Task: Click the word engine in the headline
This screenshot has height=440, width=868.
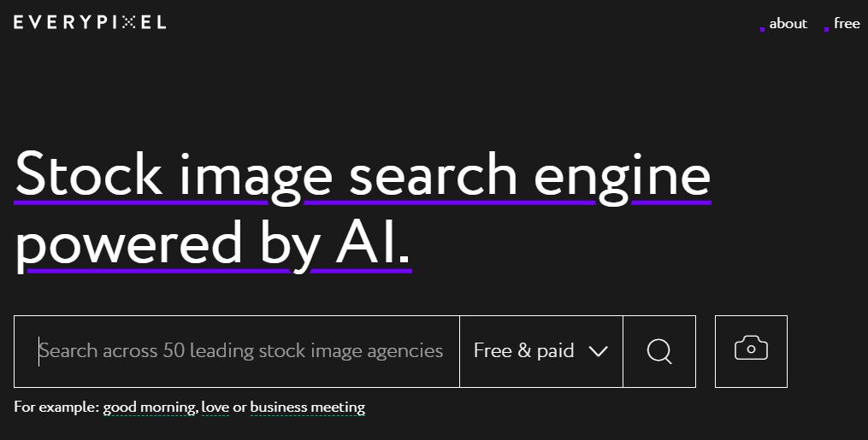Action: coord(623,176)
